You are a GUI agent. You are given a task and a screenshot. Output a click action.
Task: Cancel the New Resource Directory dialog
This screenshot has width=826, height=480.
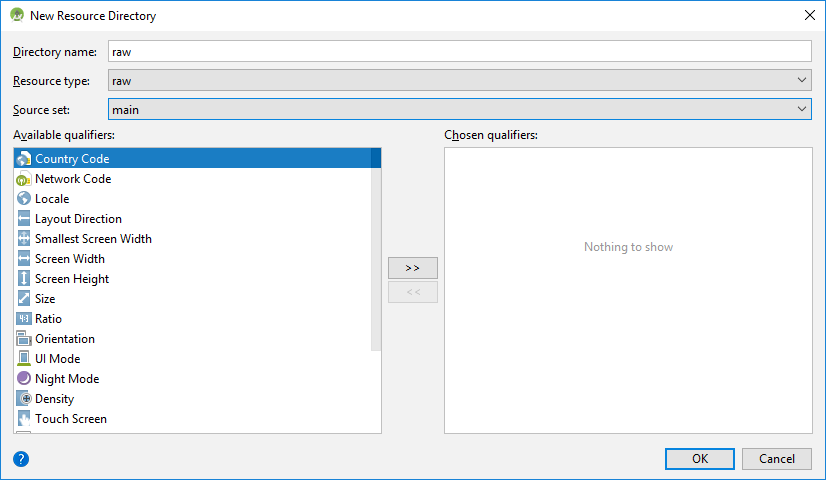tap(776, 459)
